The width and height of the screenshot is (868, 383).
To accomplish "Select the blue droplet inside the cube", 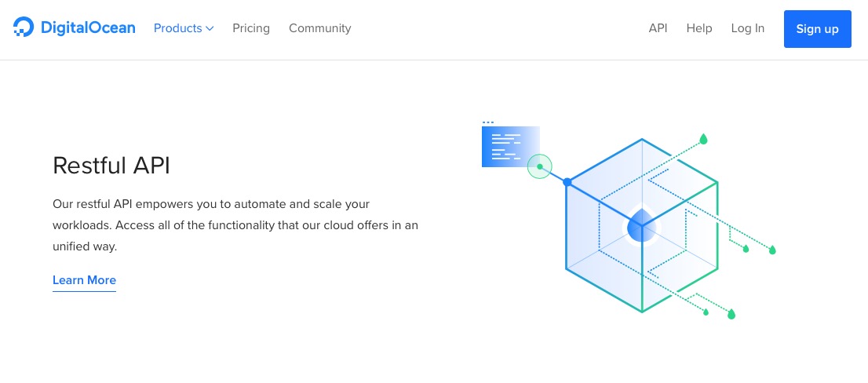I will (641, 225).
